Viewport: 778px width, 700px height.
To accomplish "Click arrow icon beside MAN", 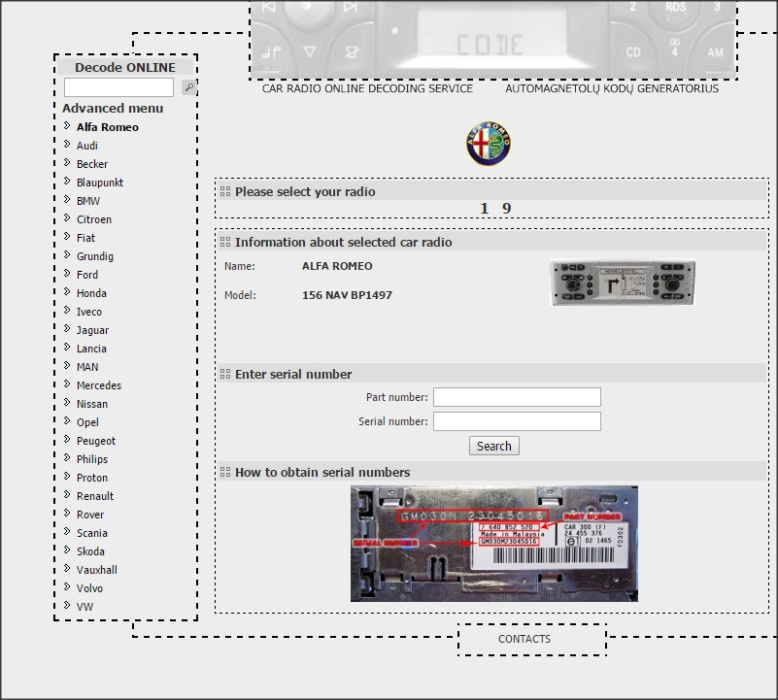I will coord(67,366).
